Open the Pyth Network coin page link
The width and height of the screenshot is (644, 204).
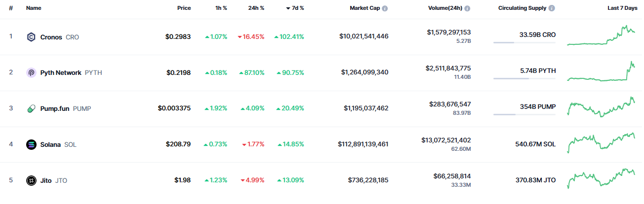pyautogui.click(x=61, y=72)
